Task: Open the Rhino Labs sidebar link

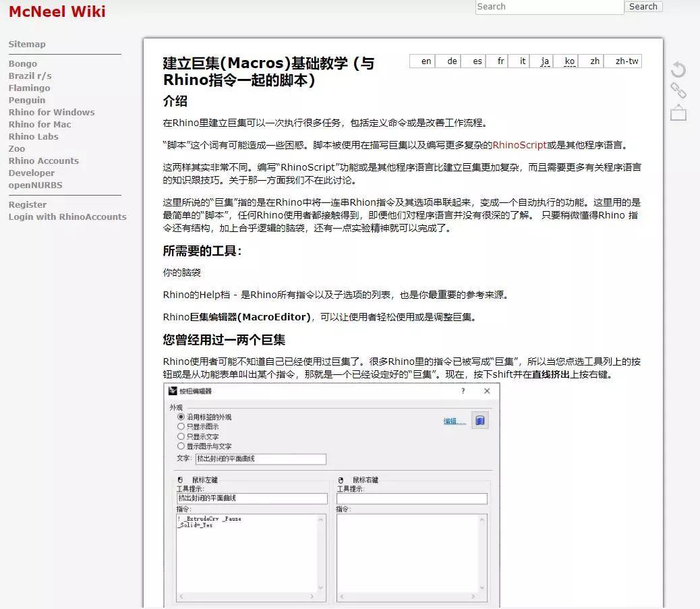Action: [34, 137]
